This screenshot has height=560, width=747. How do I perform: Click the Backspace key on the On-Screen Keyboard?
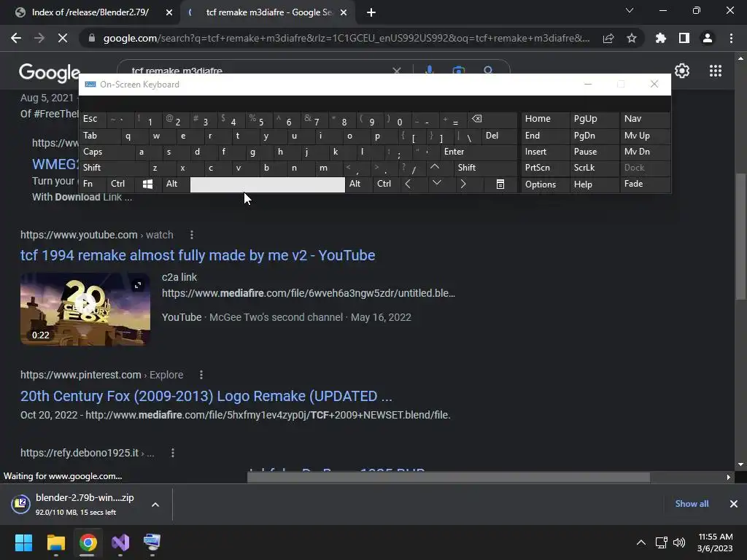(492, 119)
